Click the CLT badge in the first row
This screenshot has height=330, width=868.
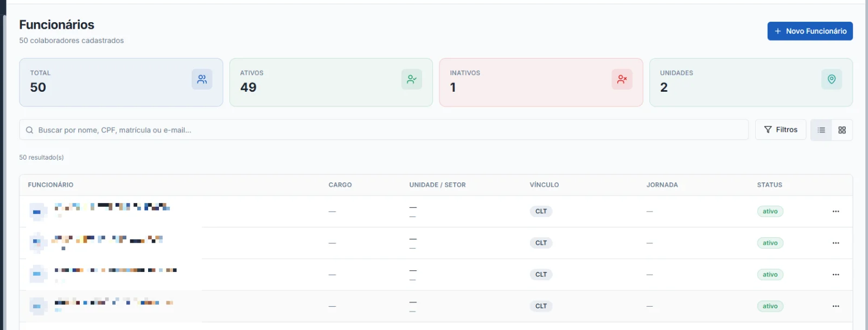541,211
